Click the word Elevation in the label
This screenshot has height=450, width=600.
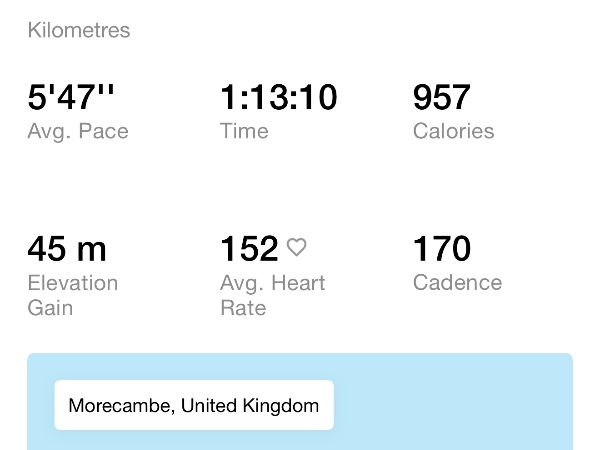73,283
